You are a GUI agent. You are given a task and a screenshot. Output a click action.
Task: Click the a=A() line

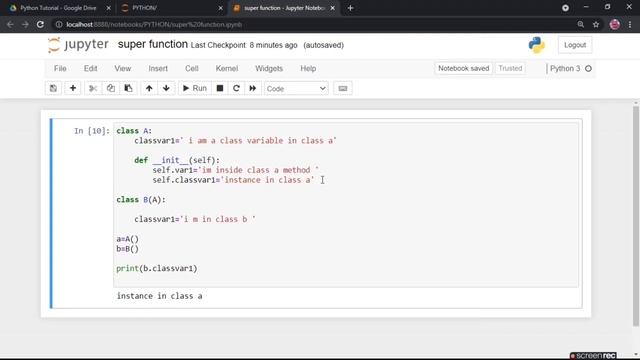coord(127,239)
